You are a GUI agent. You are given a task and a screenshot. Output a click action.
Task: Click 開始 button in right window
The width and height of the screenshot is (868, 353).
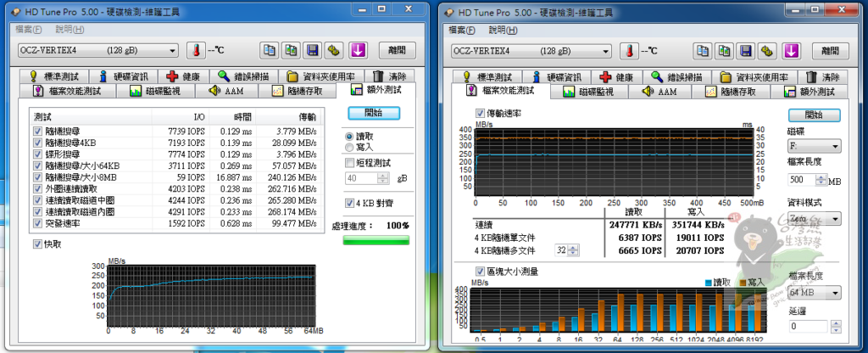tap(815, 115)
